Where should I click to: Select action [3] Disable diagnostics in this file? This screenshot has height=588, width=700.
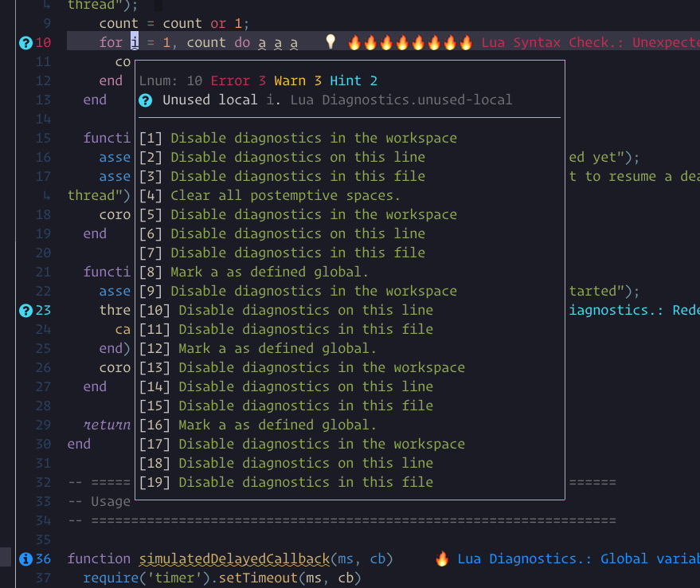(282, 177)
